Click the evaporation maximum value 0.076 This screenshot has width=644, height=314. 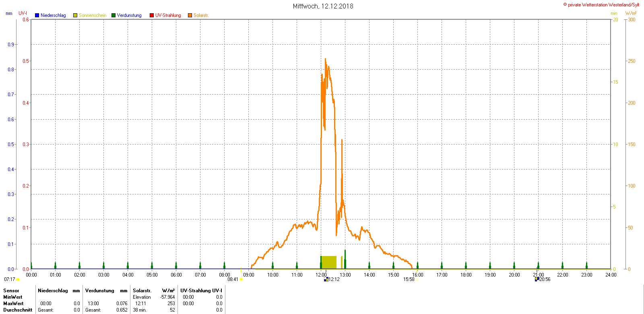pos(122,304)
